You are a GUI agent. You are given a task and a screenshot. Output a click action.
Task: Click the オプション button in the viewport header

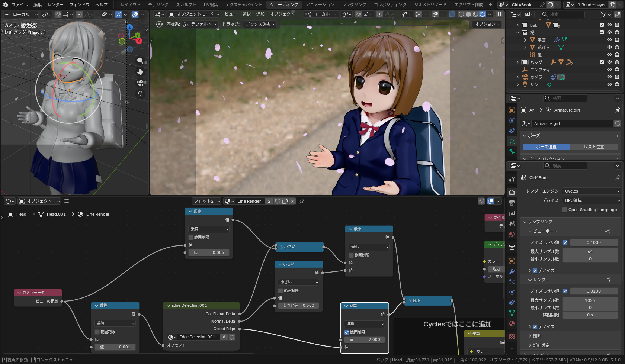[486, 24]
